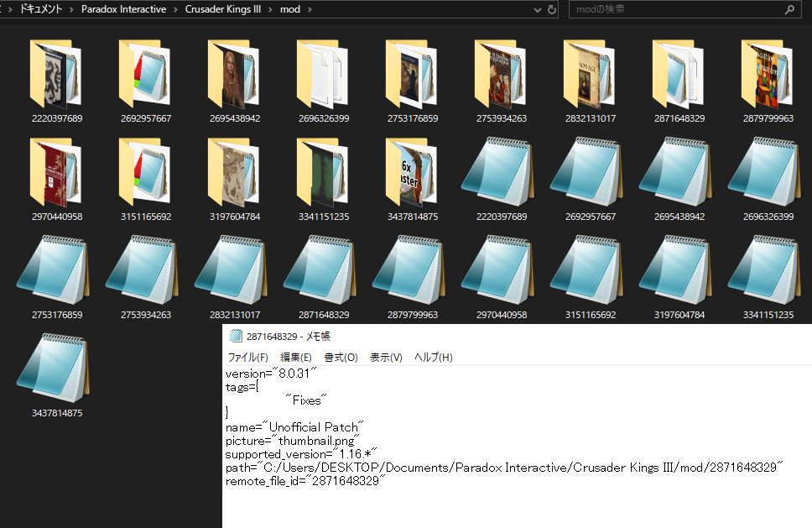Click remote_file_id="2871648329" line in Notepad
Viewport: 812px width, 528px height.
pos(305,481)
